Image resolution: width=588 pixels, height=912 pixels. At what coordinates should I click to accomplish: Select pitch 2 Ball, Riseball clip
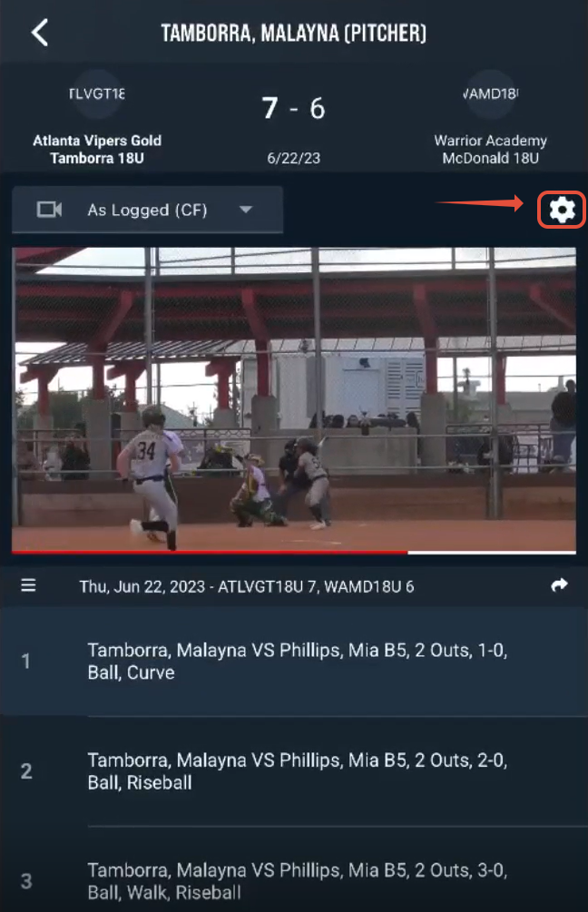294,771
